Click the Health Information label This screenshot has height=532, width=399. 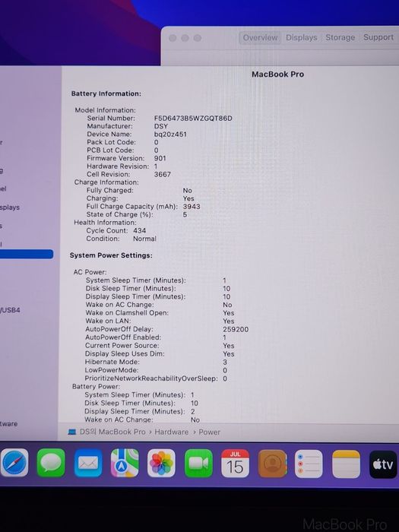click(x=105, y=223)
